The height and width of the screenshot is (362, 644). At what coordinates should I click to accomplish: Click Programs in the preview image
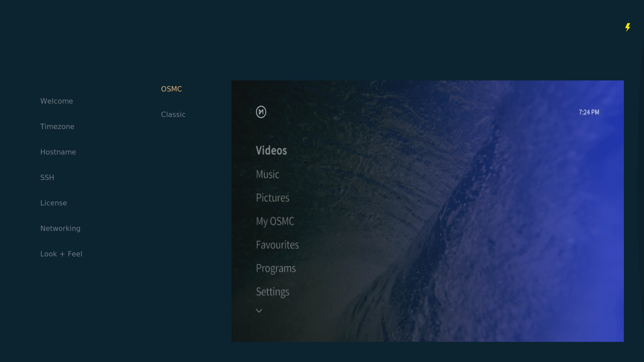pos(276,268)
